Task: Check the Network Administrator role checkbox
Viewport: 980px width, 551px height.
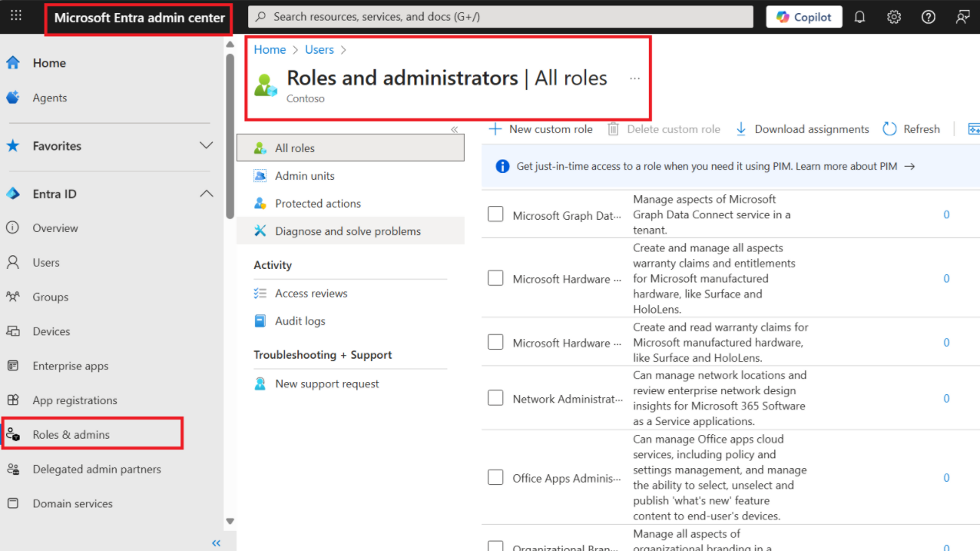Action: (495, 398)
